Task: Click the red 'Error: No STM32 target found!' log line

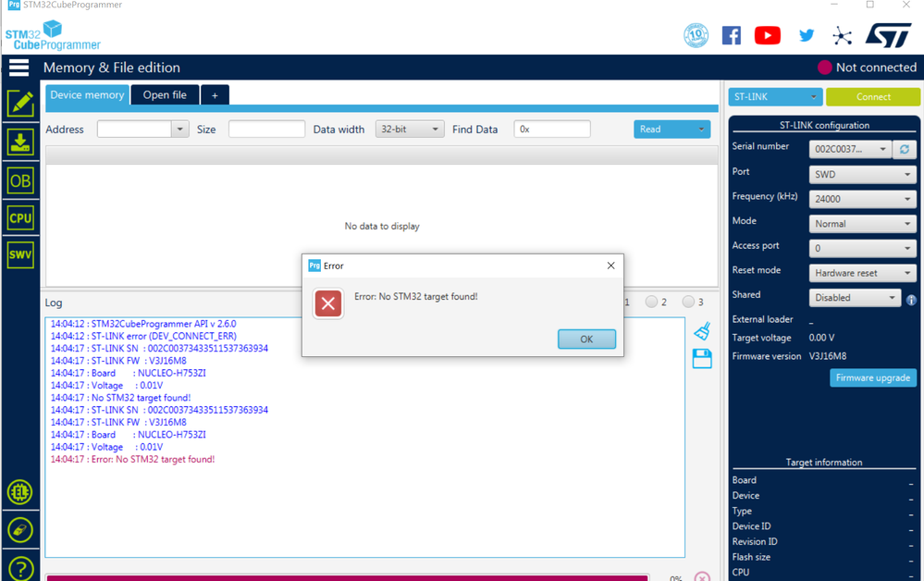Action: (x=132, y=459)
